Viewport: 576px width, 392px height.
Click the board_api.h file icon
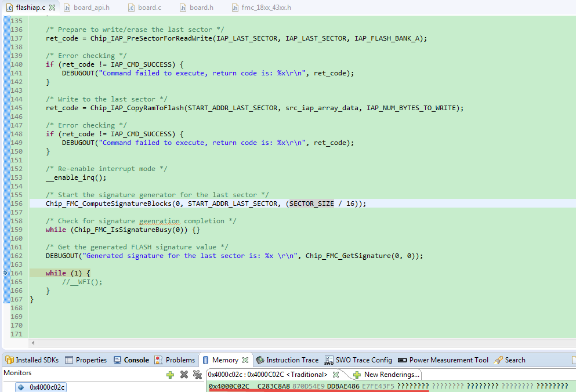click(x=67, y=8)
